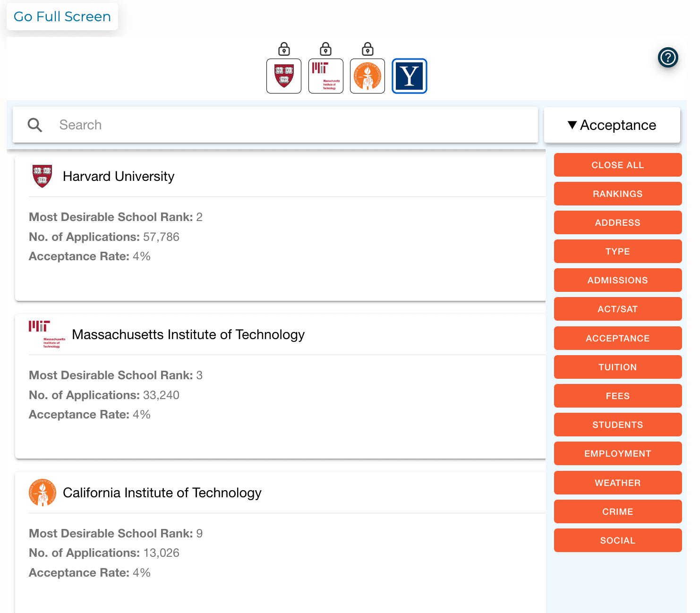Click Caltech's Most Desirable School Rank 9
Image resolution: width=700 pixels, height=613 pixels.
[x=116, y=533]
